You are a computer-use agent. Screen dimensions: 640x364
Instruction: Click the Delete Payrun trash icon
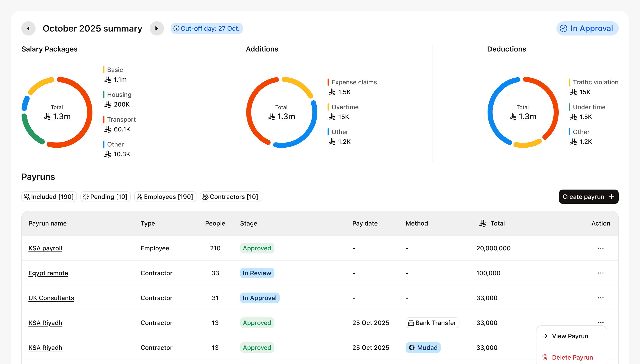click(x=545, y=357)
